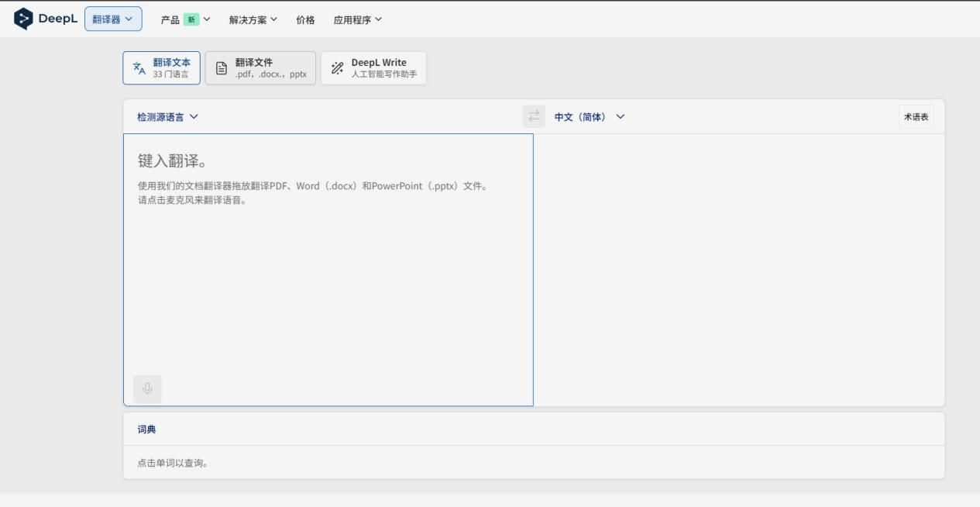Click the chevron beside 产品
The image size is (980, 507).
(x=207, y=19)
